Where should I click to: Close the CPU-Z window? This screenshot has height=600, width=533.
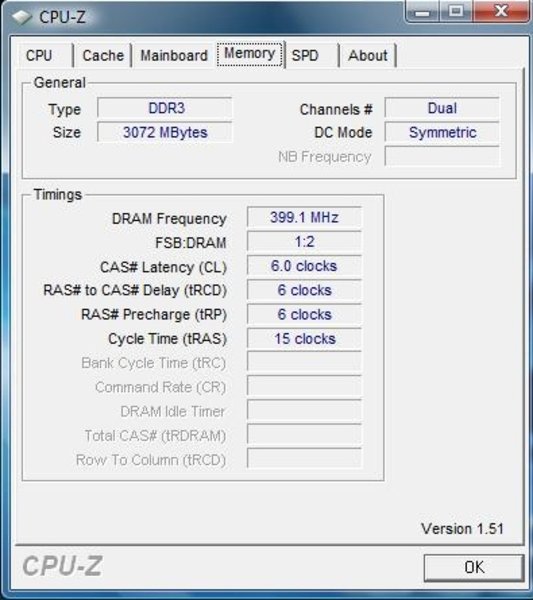502,11
